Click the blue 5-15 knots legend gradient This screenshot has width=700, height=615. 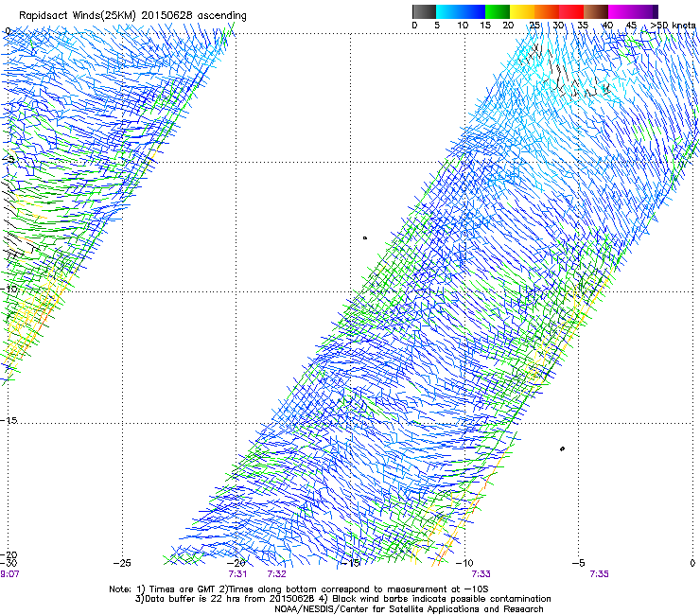coord(461,11)
